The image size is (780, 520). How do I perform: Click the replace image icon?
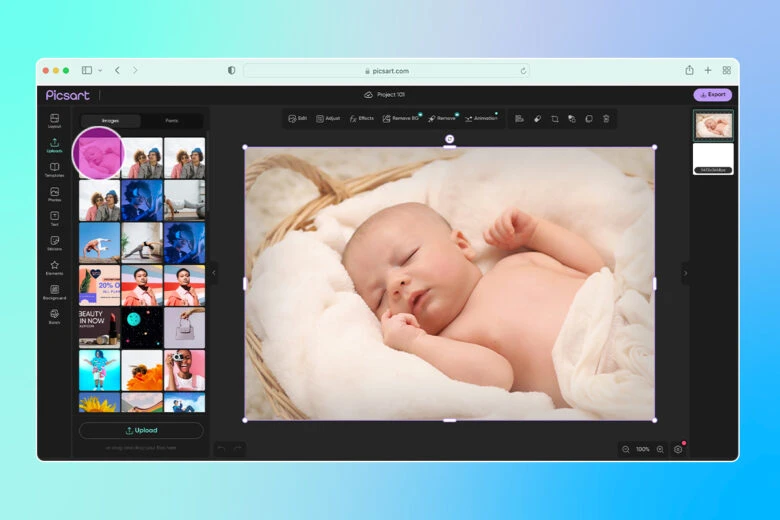point(572,118)
